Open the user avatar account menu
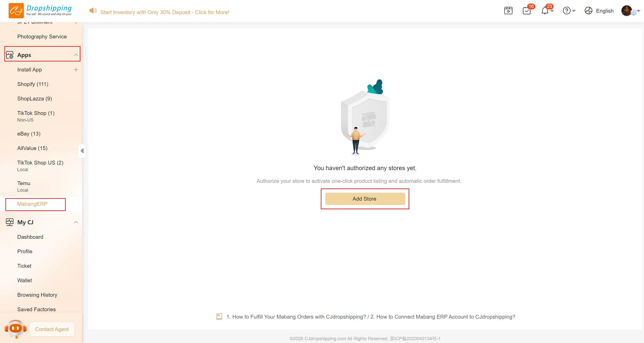Screen dimensions: 644x343 (627, 11)
